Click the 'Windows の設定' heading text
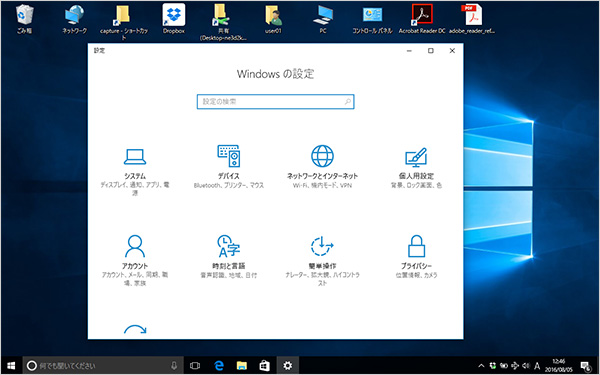600x375 pixels. pyautogui.click(x=276, y=74)
